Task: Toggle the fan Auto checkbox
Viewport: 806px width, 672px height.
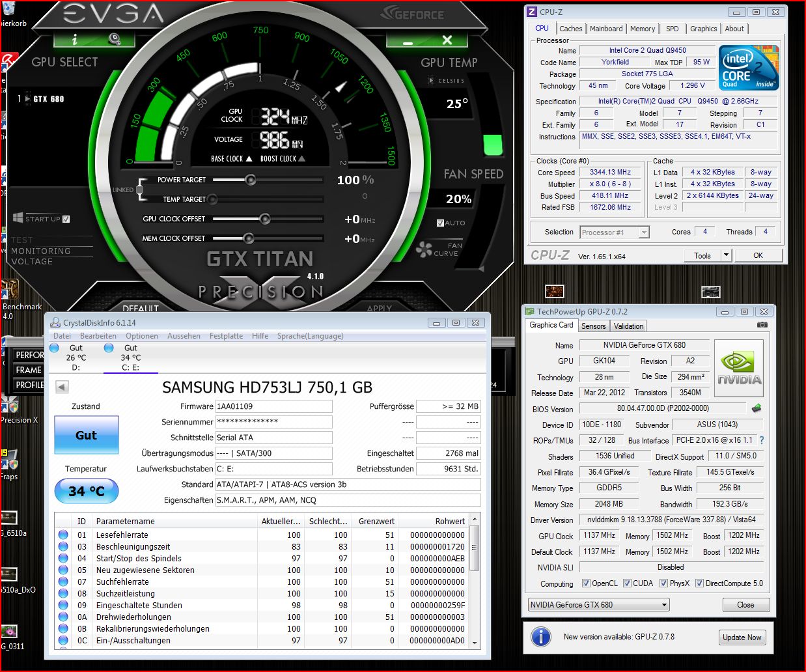Action: point(441,223)
